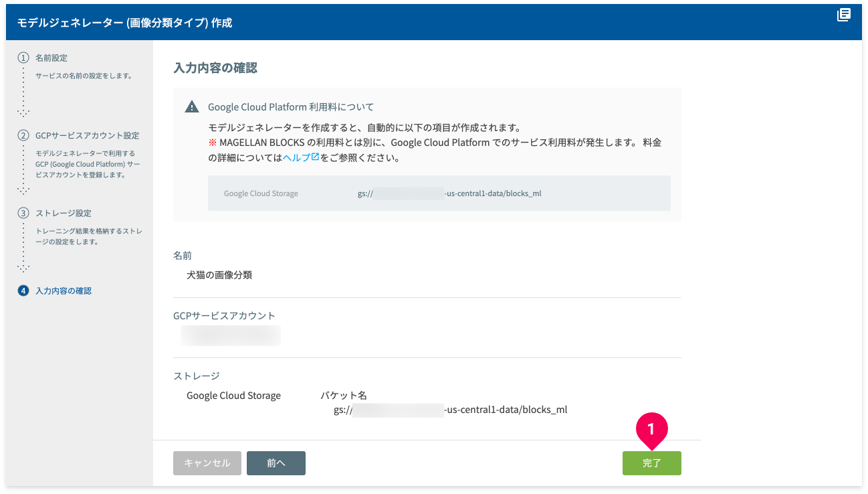Click Google Cloud Platform 利用料について title
868x494 pixels.
click(291, 107)
